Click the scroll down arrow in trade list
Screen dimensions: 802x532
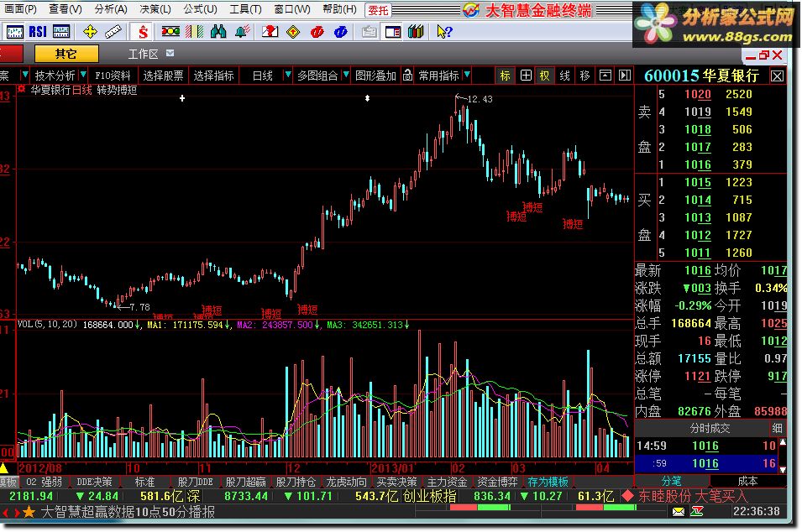click(x=782, y=469)
